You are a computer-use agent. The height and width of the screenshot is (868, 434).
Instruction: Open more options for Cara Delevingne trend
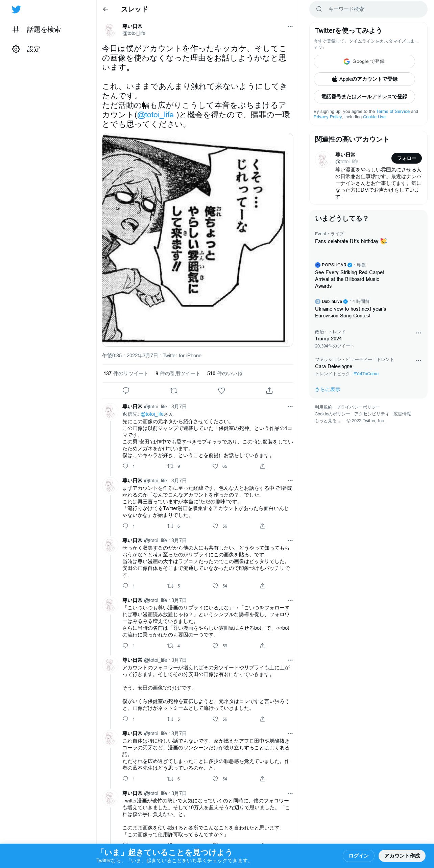pos(418,361)
